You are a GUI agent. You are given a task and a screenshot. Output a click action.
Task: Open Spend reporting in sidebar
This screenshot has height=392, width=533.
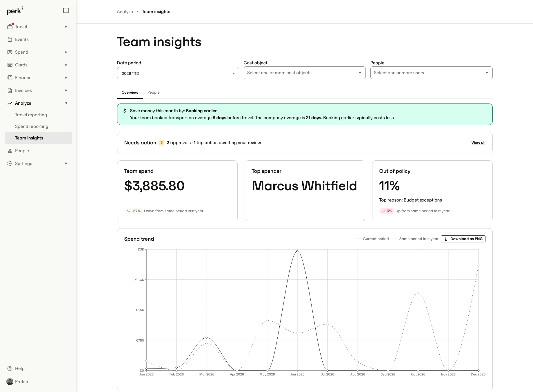pyautogui.click(x=32, y=126)
